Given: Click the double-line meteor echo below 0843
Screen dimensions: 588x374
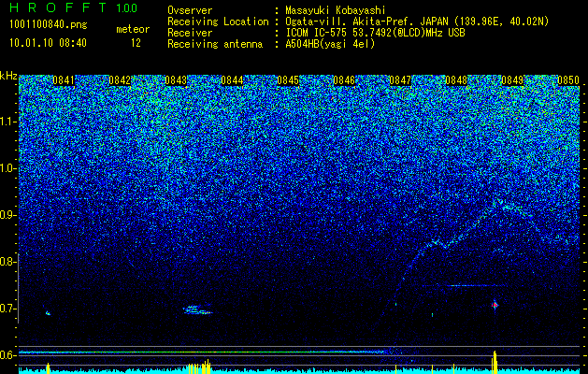Looking at the screenshot, I should [197, 309].
